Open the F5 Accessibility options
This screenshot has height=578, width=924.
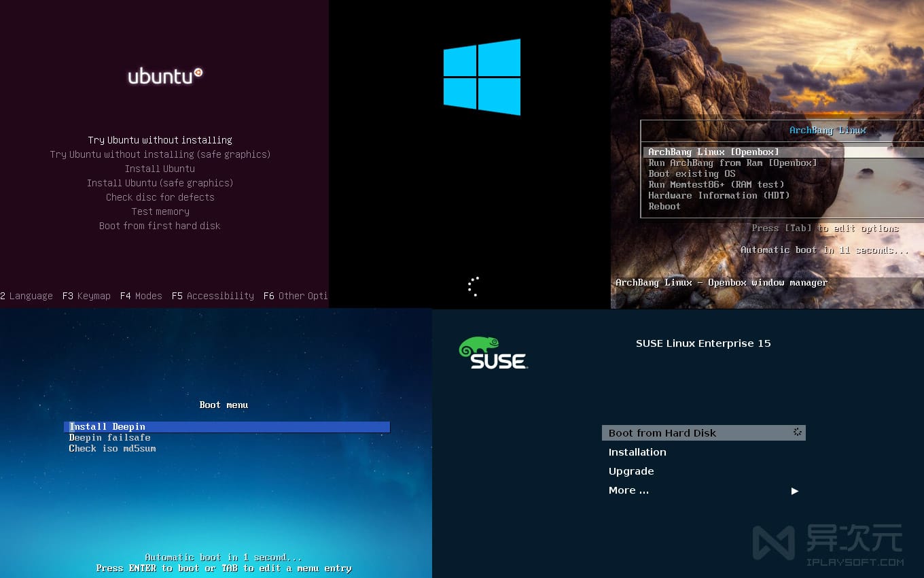tap(213, 296)
